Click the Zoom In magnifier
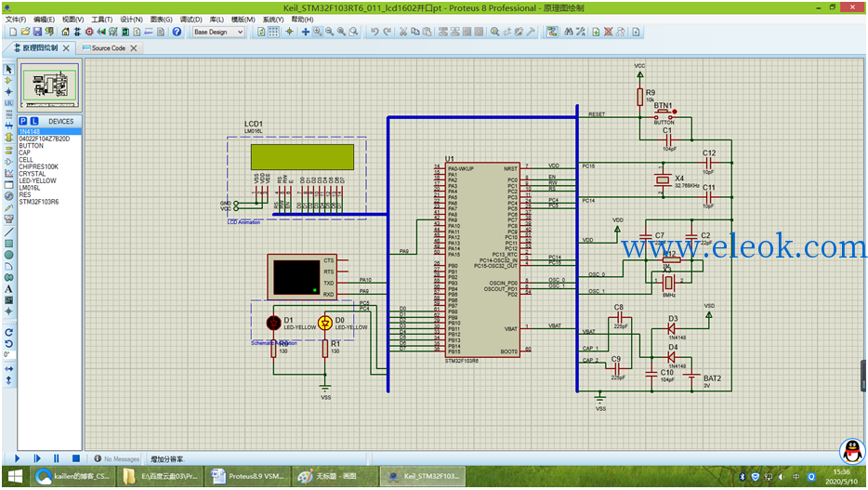 click(318, 33)
